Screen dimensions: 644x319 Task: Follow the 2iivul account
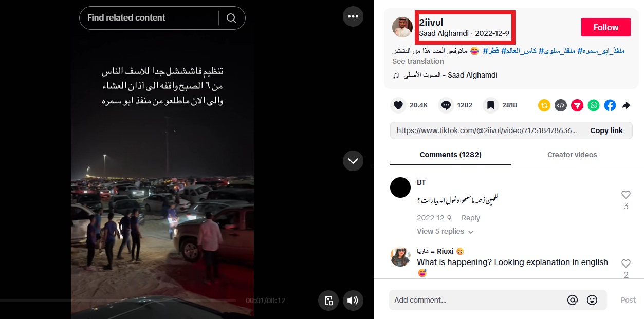(605, 28)
